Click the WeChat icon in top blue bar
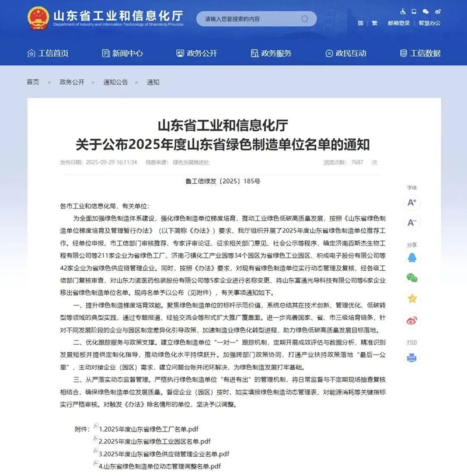Screen dimensions: 467x476 [425, 12]
